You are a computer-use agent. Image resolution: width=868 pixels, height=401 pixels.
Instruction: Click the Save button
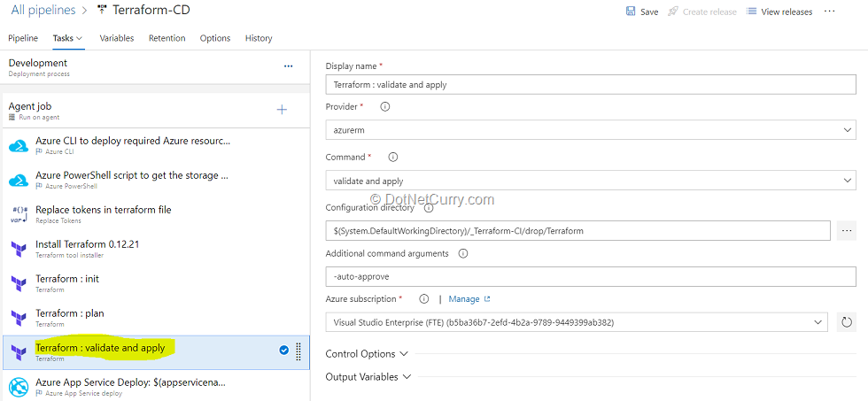tap(642, 12)
